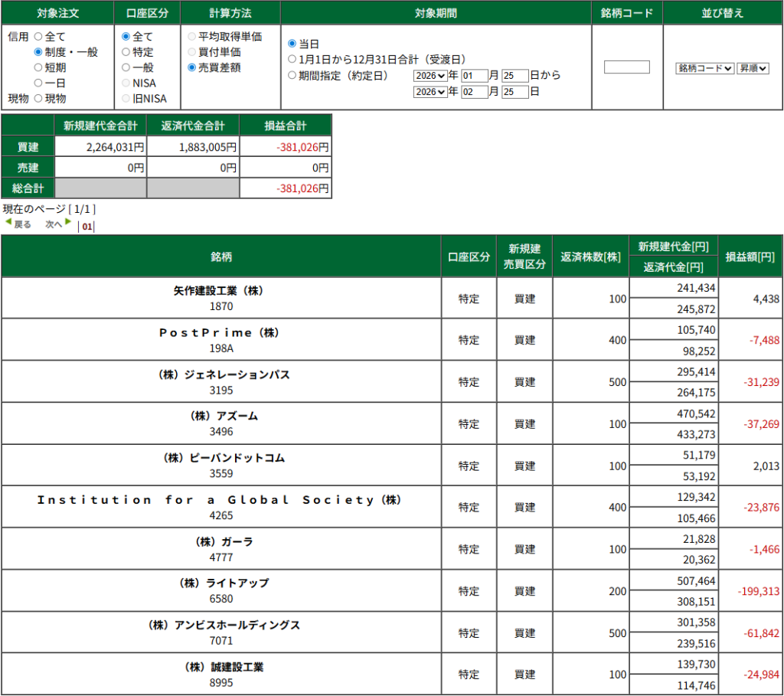This screenshot has height=696, width=784.
Task: Open the start year 2026 dropdown
Action: (430, 75)
